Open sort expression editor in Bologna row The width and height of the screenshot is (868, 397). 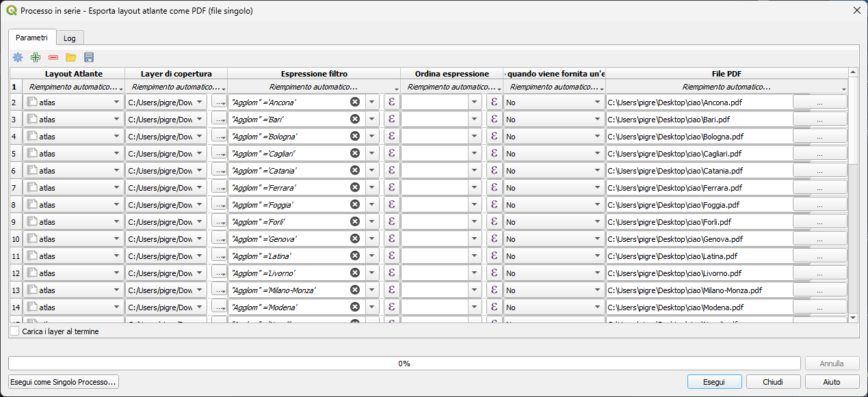[494, 136]
